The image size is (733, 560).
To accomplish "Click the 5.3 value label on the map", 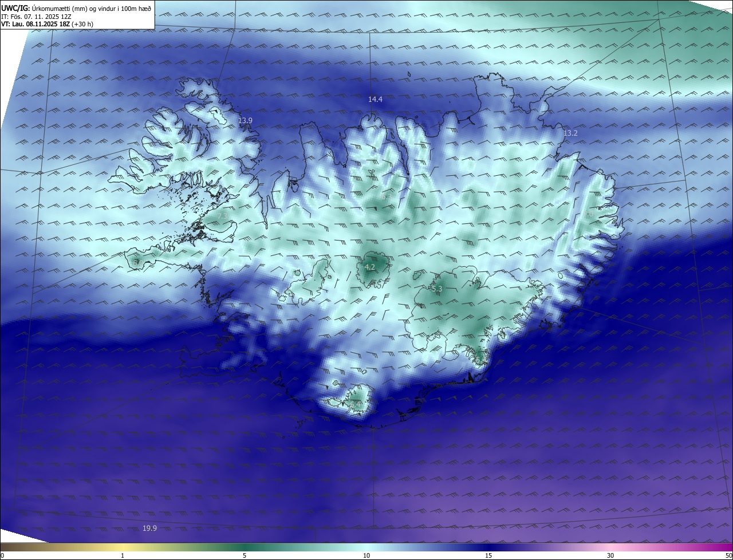I will [x=437, y=289].
